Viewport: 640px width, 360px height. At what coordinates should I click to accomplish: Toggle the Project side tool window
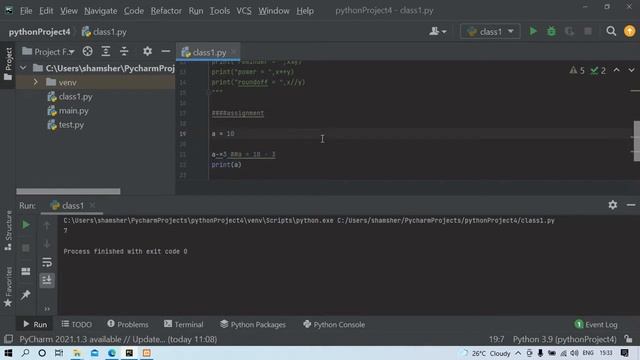pyautogui.click(x=8, y=63)
